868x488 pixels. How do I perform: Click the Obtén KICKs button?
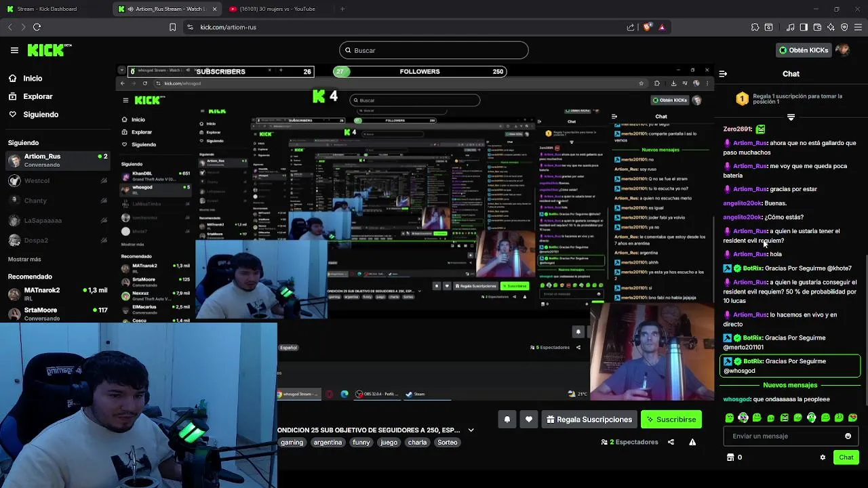click(x=804, y=50)
